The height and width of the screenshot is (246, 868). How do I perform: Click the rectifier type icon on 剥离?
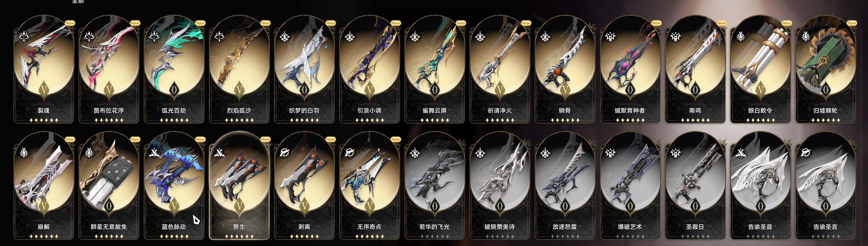285,153
